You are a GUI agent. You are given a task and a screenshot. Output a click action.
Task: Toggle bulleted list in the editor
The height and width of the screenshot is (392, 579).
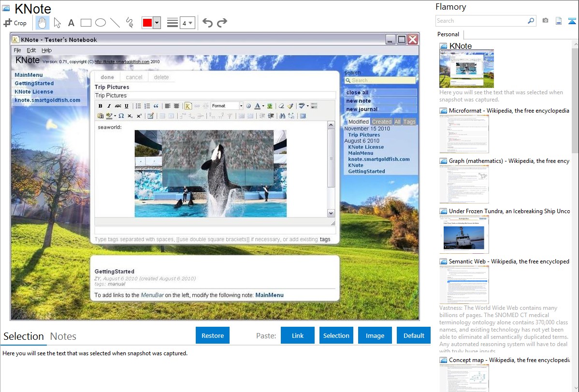pyautogui.click(x=139, y=106)
